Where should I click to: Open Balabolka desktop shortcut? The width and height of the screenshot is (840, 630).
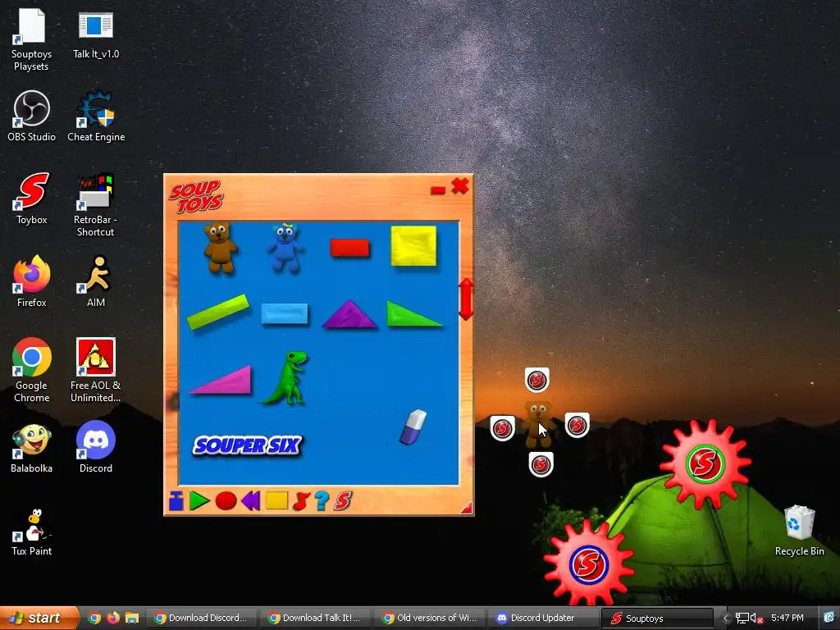[32, 449]
